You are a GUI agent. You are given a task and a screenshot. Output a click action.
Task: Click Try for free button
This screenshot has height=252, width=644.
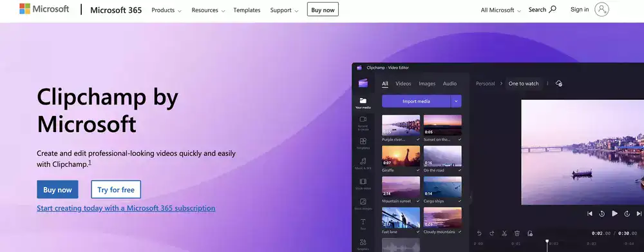116,189
